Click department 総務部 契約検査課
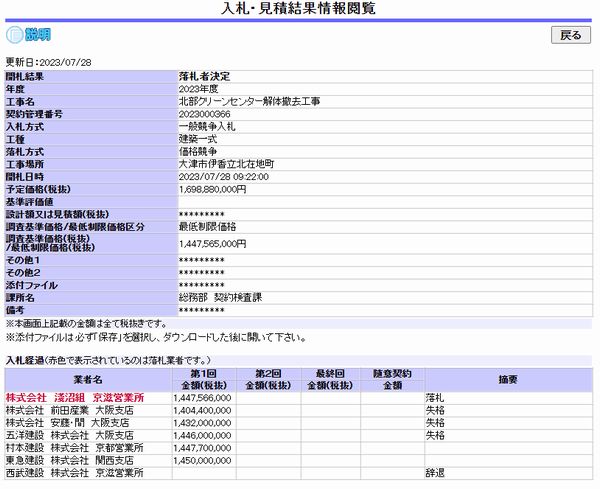Screen dimensions: 600x489 pos(220,298)
